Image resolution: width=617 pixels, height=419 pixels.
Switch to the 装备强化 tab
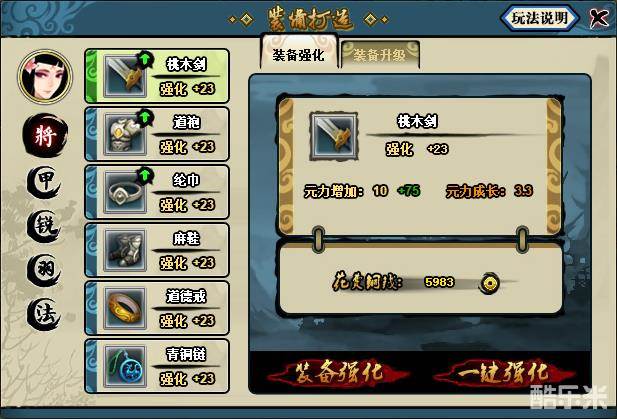tap(299, 53)
